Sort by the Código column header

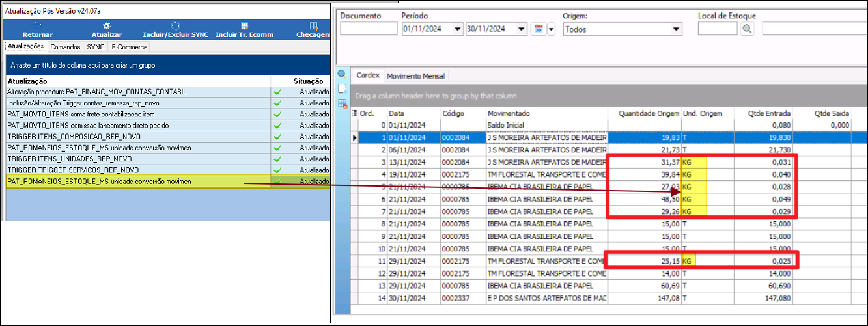[x=462, y=113]
